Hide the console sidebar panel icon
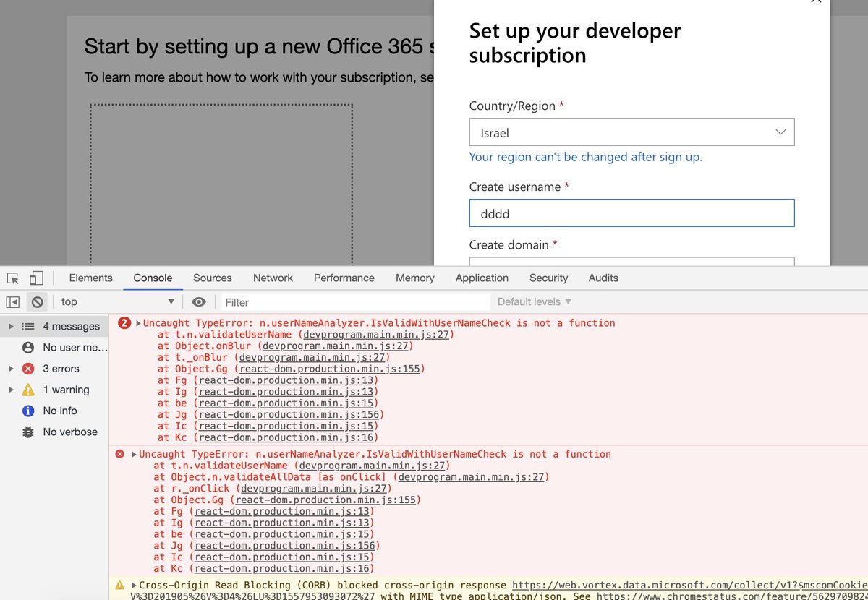 click(12, 302)
